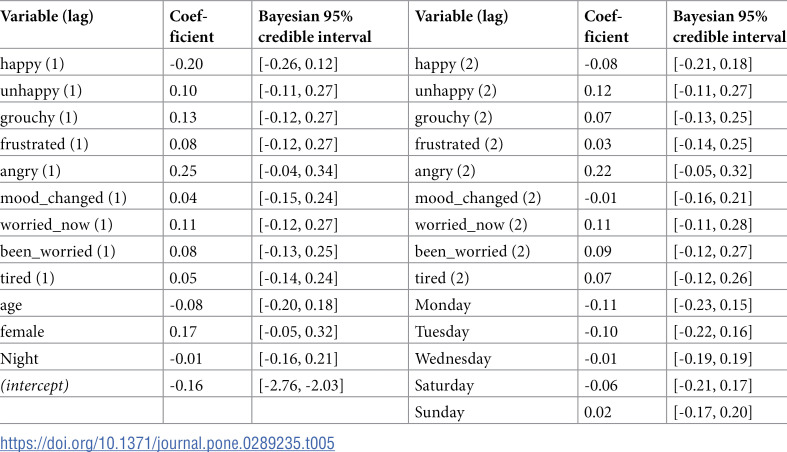
Task: Click the right 'Bayesian 95% credible interval' header
Action: click(729, 27)
